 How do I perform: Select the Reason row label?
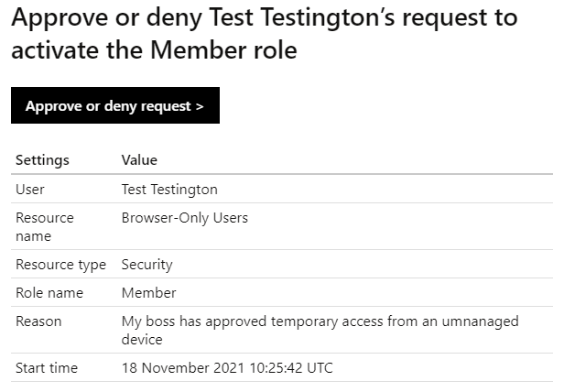pos(38,321)
